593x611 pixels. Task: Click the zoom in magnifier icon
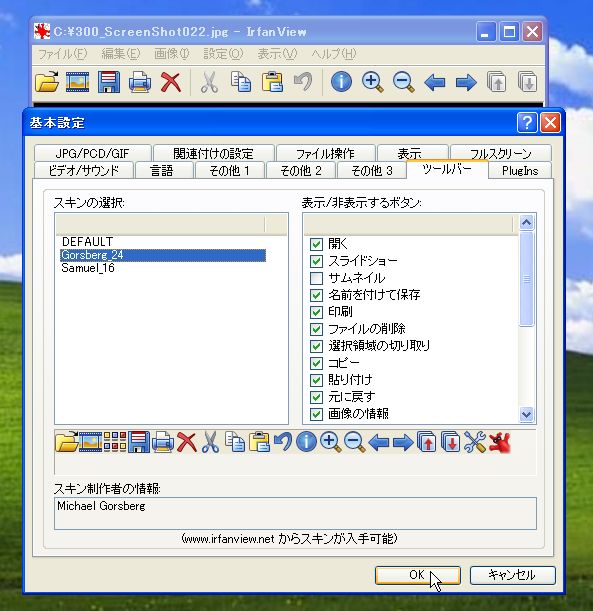pyautogui.click(x=372, y=82)
